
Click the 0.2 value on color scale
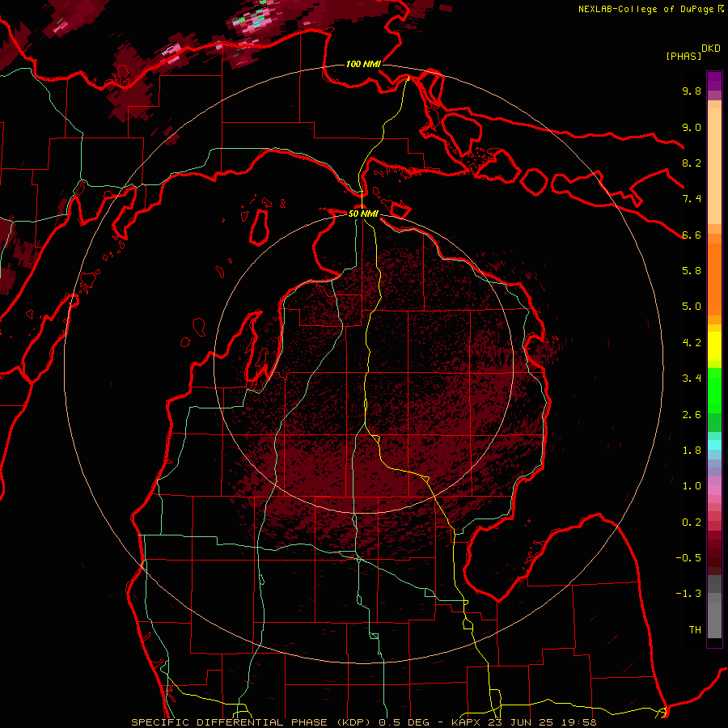pos(692,523)
